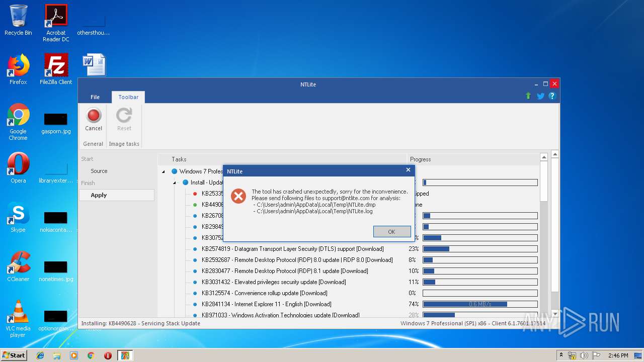Screen dimensions: 644x362
Task: Open the Word document icon on desktop
Action: click(x=94, y=65)
